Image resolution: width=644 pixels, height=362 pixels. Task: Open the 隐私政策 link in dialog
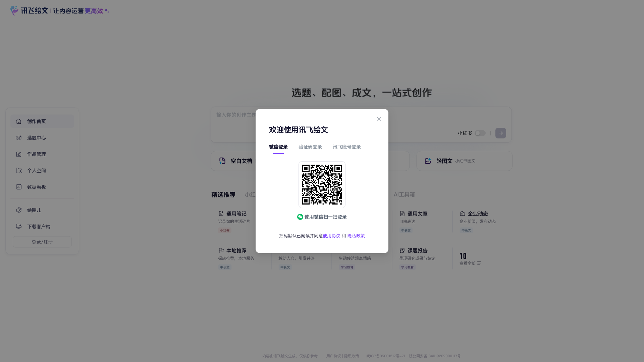356,236
